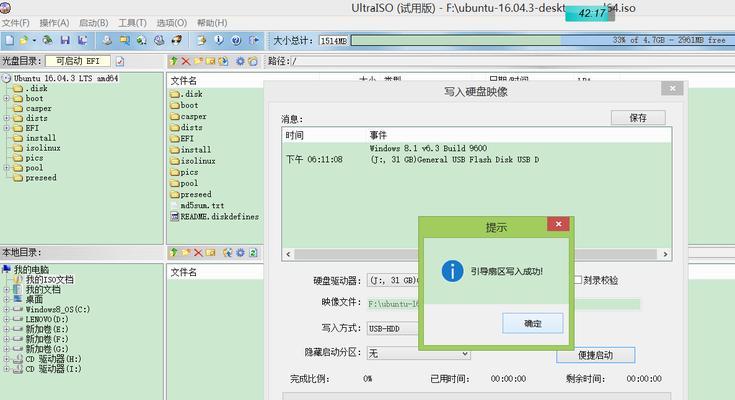
Task: Click 确定 in the 提示 dialog
Action: (x=532, y=323)
